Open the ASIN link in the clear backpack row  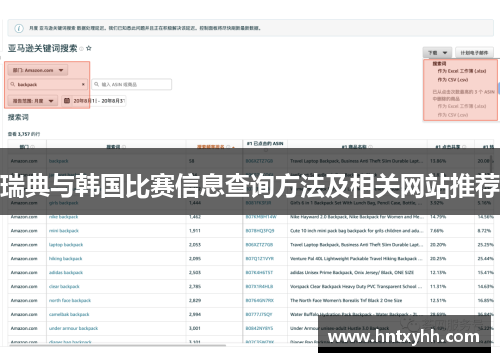(x=259, y=287)
